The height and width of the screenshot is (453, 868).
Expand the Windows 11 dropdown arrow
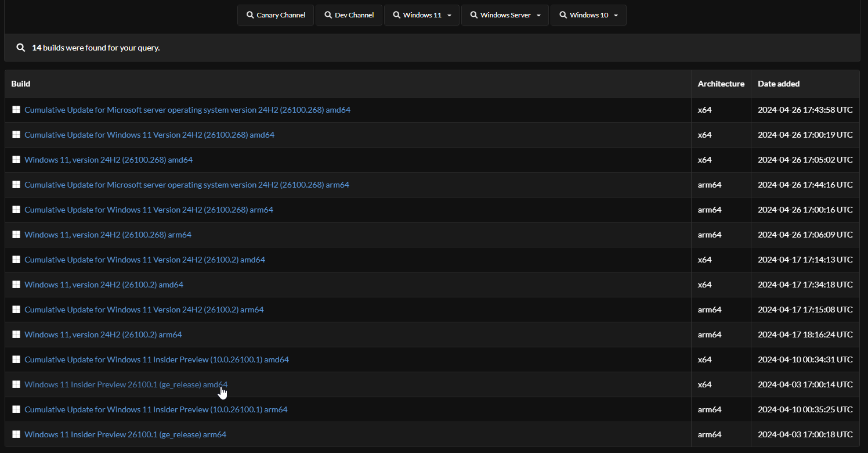click(x=449, y=16)
